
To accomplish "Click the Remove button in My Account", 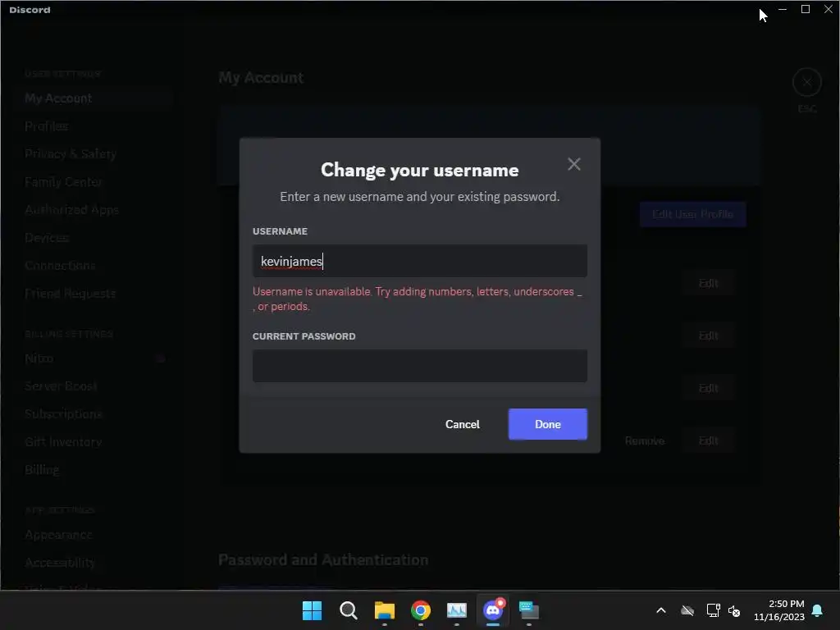I will [645, 441].
